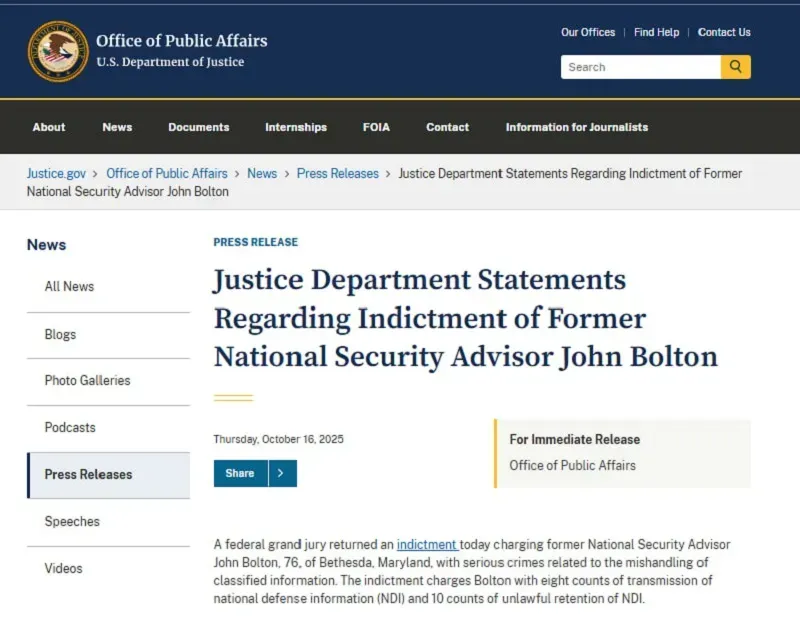The height and width of the screenshot is (617, 800).
Task: Go to Internships in the navigation bar
Action: pyautogui.click(x=296, y=127)
